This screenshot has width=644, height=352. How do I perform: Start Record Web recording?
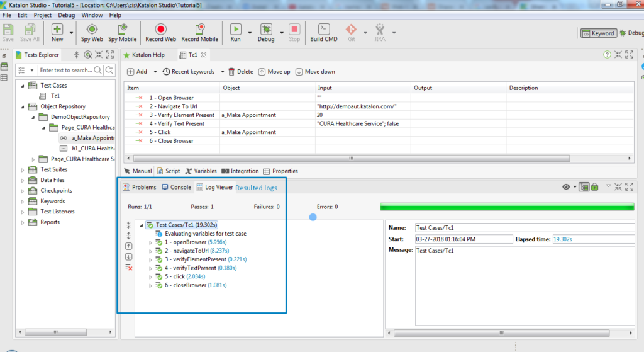(x=160, y=33)
